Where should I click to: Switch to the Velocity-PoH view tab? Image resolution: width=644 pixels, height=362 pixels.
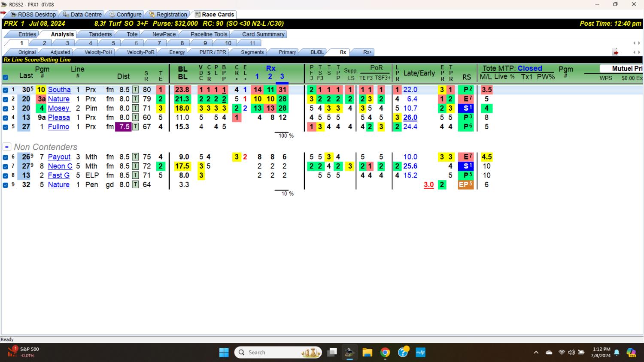[98, 52]
